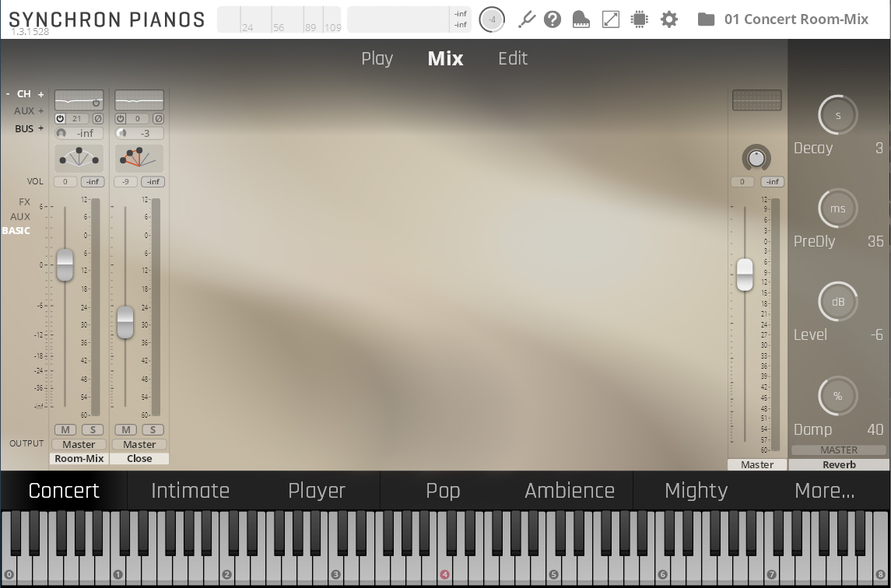Add a bus with BUS plus
The height and width of the screenshot is (588, 891).
tap(40, 129)
